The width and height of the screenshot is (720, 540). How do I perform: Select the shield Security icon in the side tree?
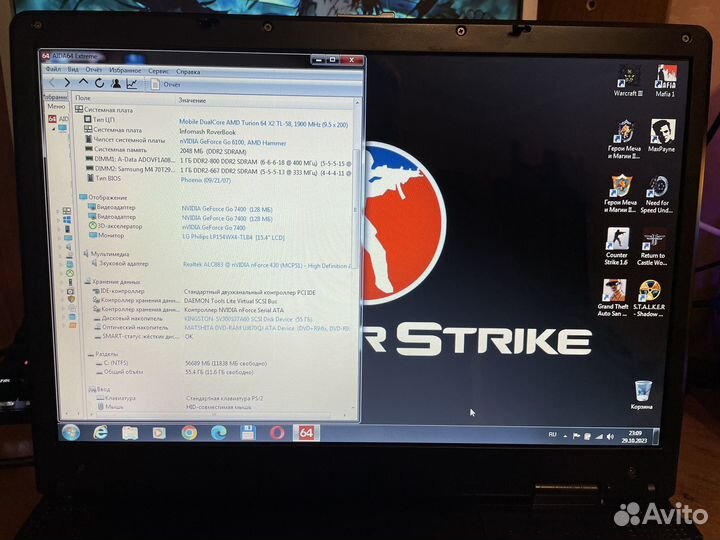[72, 299]
